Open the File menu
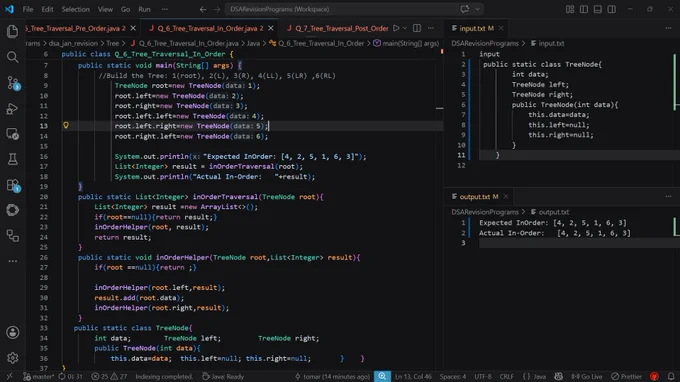Viewport: 680px width, 382px height. click(x=28, y=9)
